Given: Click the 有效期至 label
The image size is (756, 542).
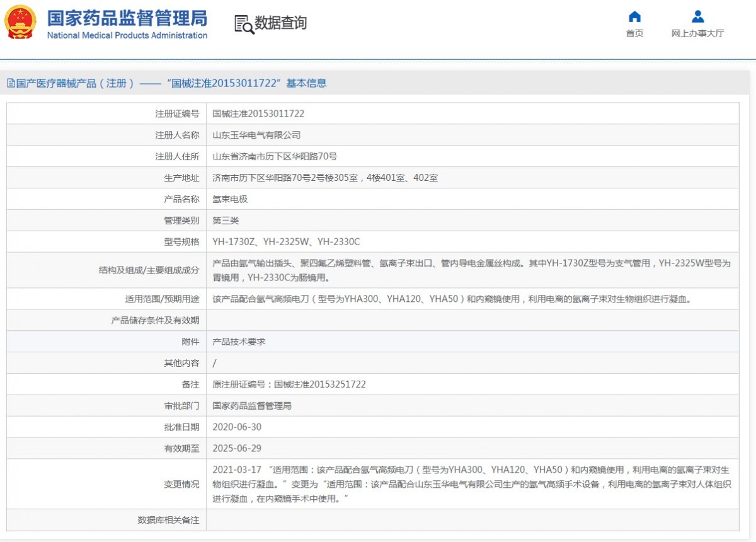Looking at the screenshot, I should point(181,449).
